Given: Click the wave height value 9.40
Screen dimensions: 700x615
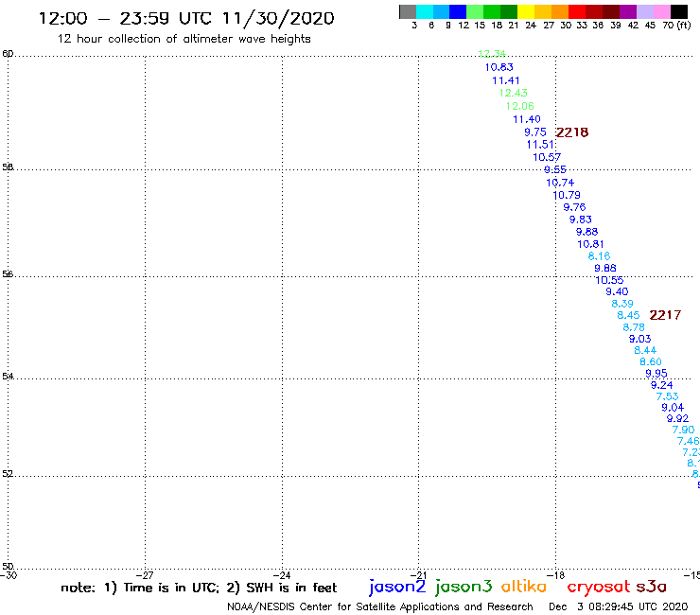Looking at the screenshot, I should 617,291.
